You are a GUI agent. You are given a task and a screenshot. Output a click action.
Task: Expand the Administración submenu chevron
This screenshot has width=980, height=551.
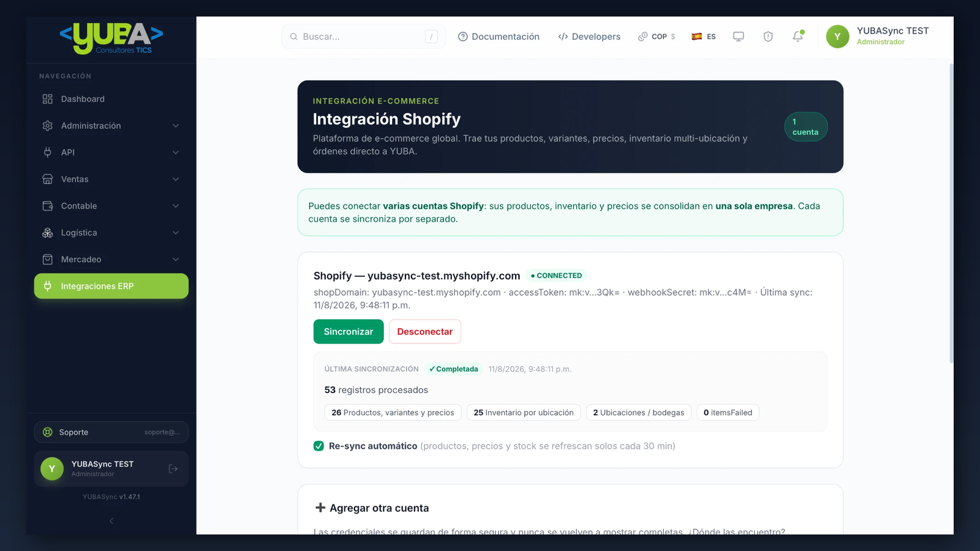[176, 126]
